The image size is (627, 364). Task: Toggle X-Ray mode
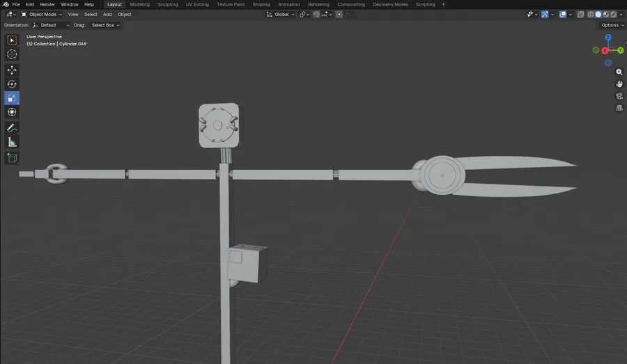[x=580, y=15]
